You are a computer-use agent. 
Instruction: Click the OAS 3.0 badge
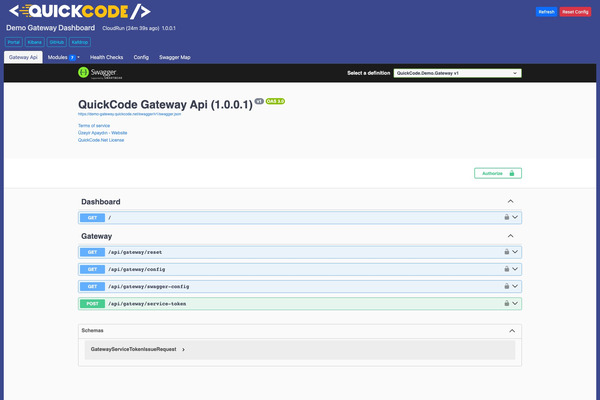[x=275, y=101]
